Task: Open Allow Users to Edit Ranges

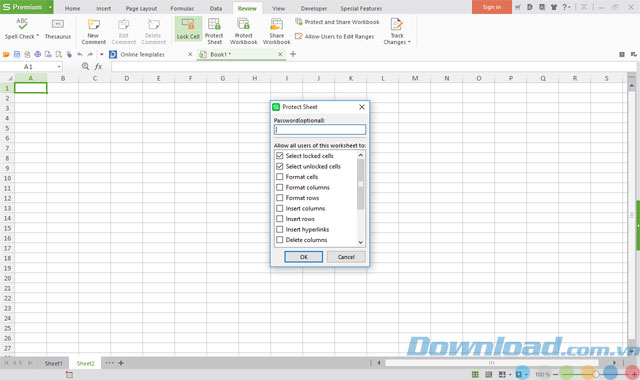Action: click(x=334, y=36)
